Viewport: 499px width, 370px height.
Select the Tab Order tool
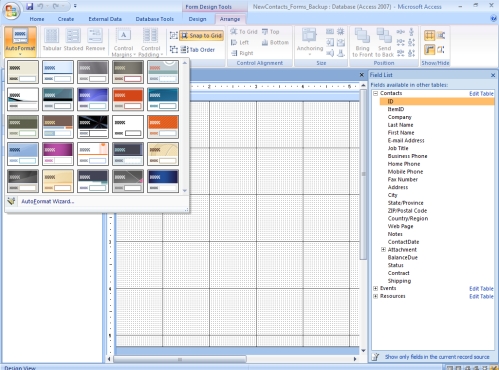click(x=198, y=50)
